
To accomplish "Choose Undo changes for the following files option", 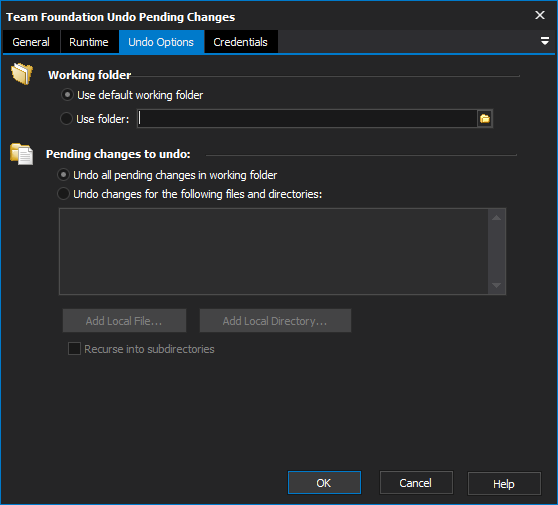I will (x=63, y=194).
